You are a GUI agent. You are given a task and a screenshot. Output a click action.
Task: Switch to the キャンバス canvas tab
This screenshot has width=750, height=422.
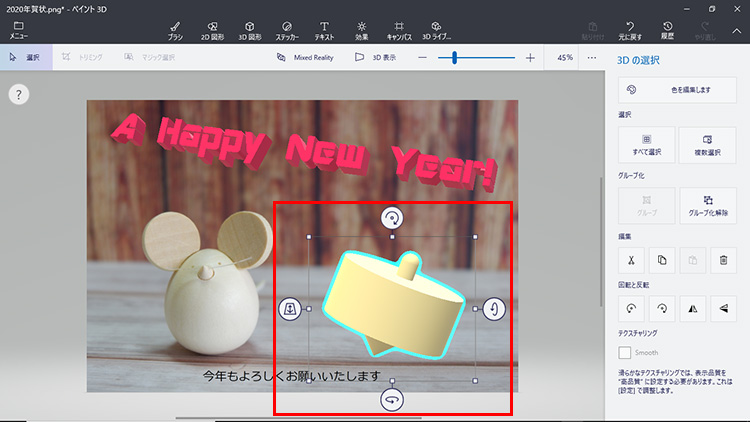pyautogui.click(x=399, y=30)
